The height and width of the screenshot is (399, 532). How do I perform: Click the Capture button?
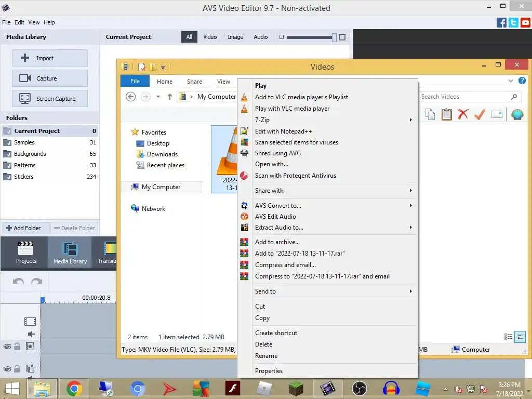50,78
